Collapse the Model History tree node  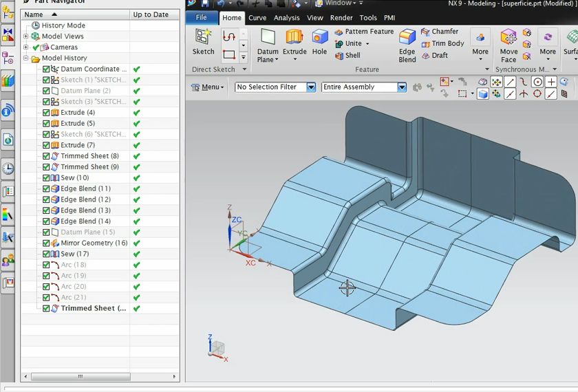pyautogui.click(x=26, y=58)
